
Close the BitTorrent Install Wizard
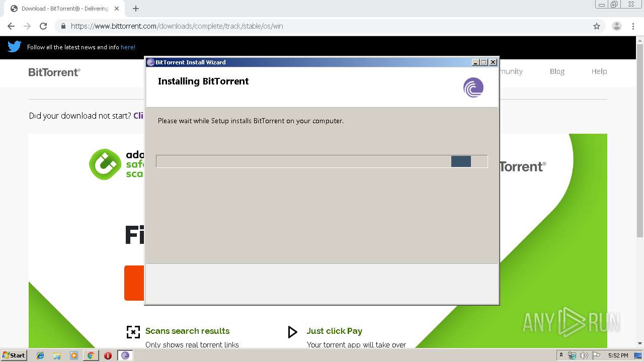pos(493,62)
